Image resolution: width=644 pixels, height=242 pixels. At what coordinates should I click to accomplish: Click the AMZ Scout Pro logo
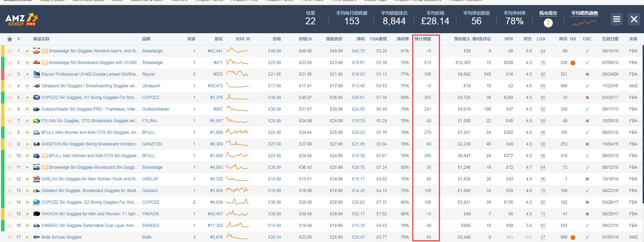point(22,20)
